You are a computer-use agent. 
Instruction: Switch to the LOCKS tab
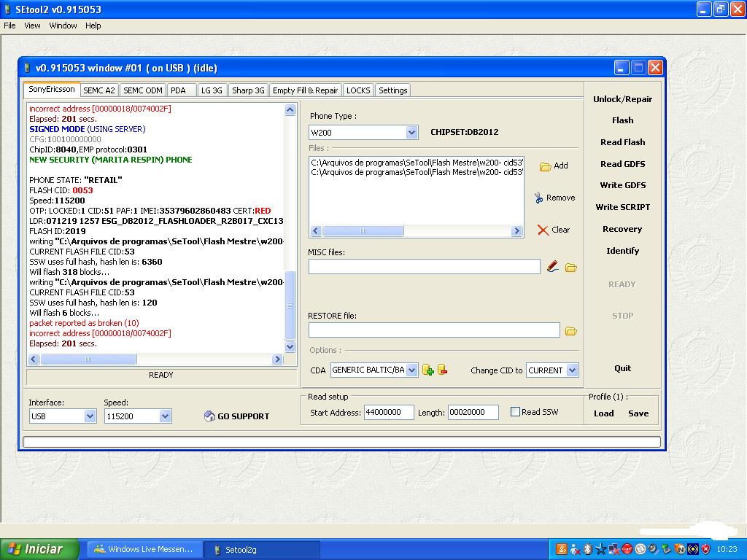358,90
